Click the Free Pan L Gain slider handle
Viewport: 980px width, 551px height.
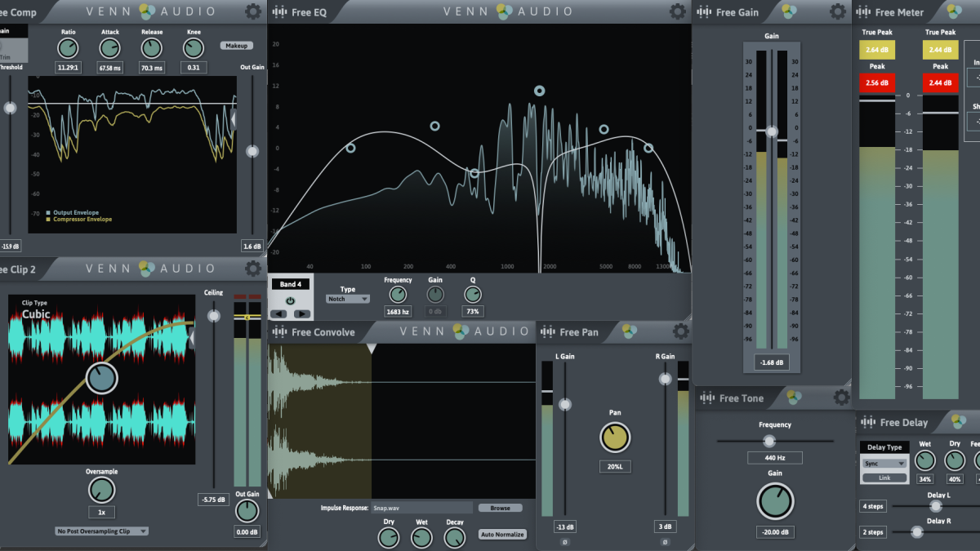coord(564,405)
